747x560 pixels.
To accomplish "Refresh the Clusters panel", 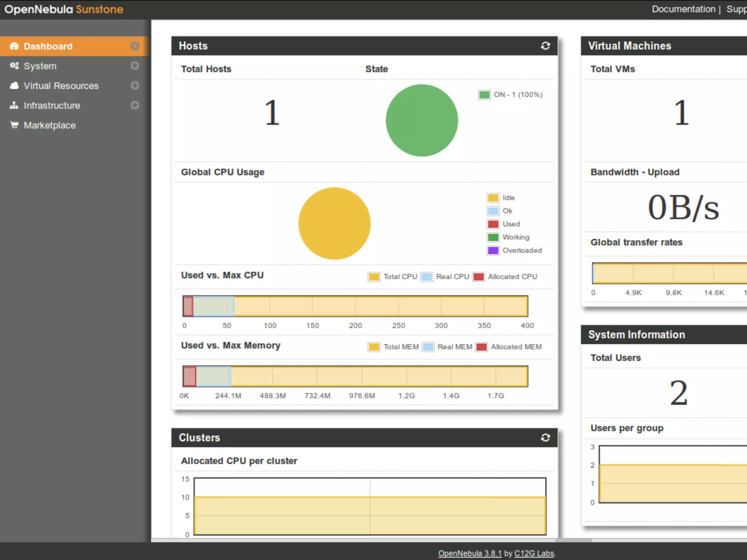I will pos(545,437).
